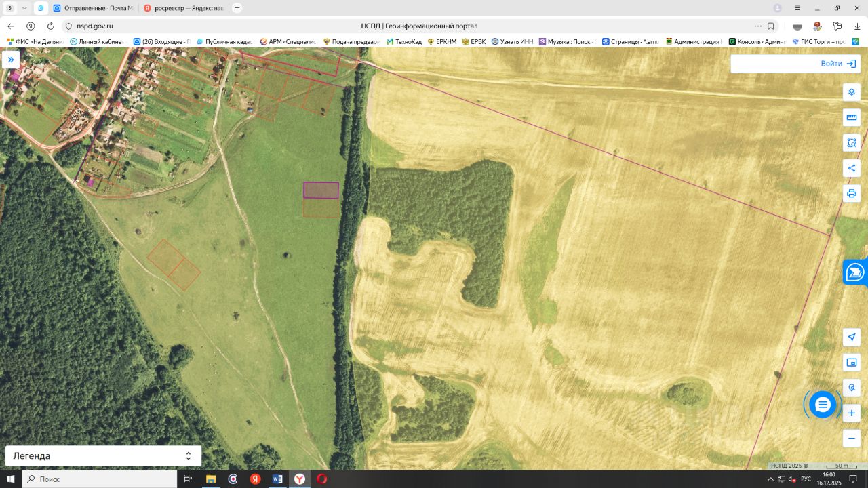Select the ruler measurement tool
Viewport: 868px width, 488px height.
[852, 117]
